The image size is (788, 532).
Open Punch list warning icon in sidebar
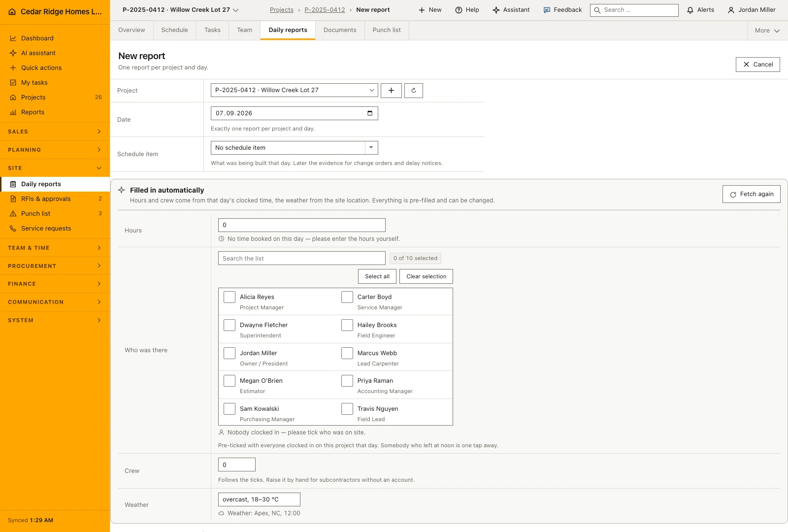click(x=13, y=214)
